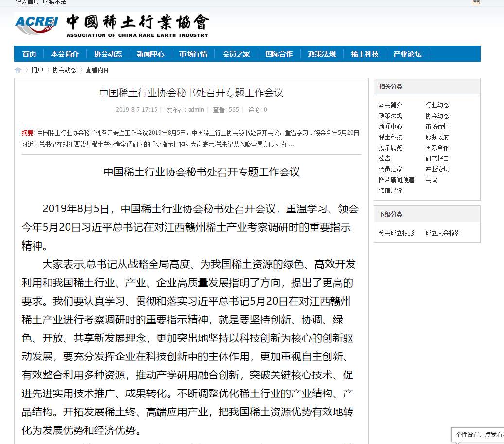The height and width of the screenshot is (444, 504).
Task: Click the grey article title above the date
Action: (191, 93)
